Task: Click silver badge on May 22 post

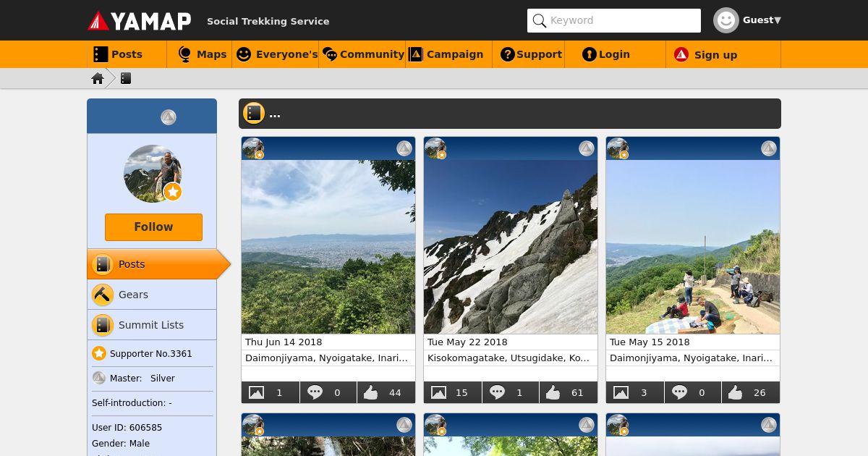Action: (587, 148)
